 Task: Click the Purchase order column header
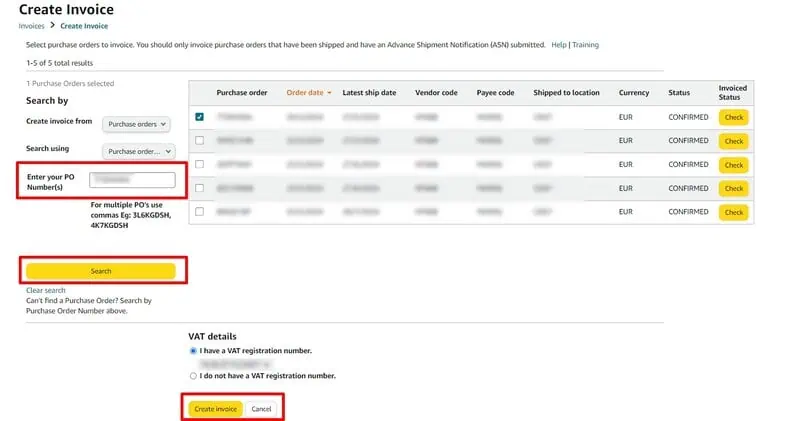242,93
